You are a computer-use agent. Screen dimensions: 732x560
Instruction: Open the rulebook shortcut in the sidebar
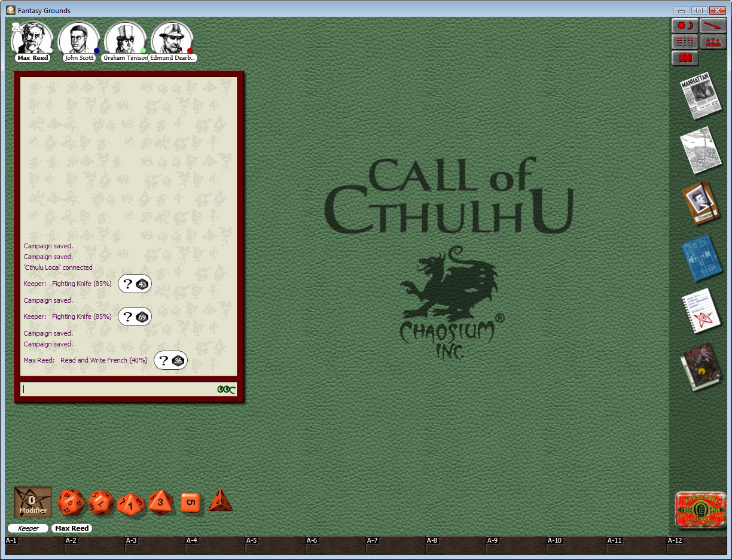701,363
